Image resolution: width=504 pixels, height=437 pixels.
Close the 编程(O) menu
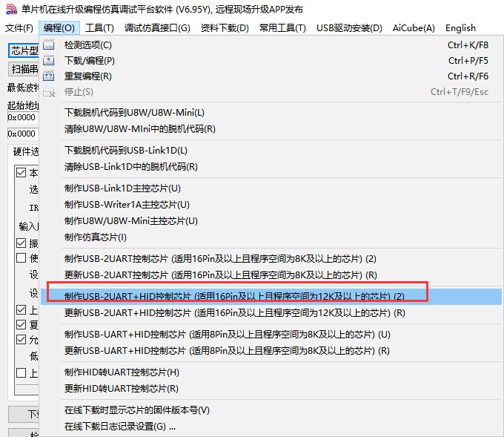coord(59,28)
